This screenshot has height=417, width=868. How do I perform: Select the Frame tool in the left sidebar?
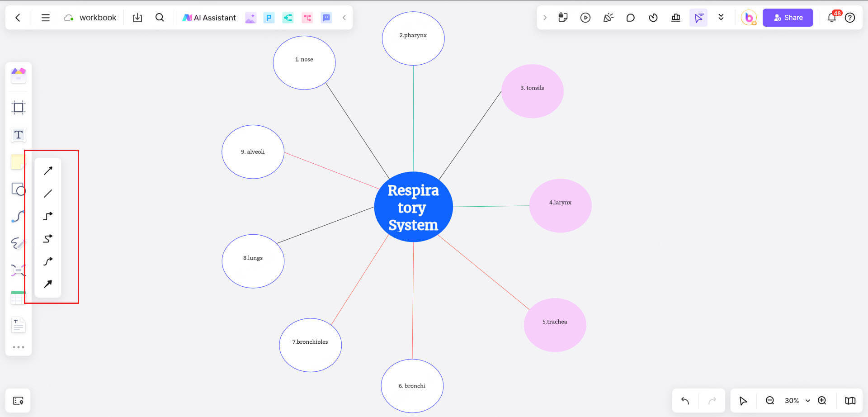pyautogui.click(x=19, y=107)
